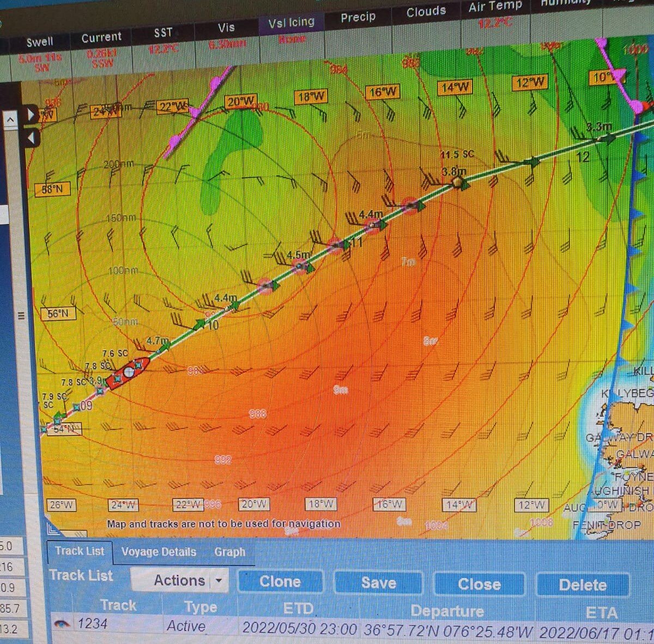This screenshot has width=654, height=644.
Task: Click the scroll-up arrow on left scrollbar
Action: pyautogui.click(x=10, y=120)
